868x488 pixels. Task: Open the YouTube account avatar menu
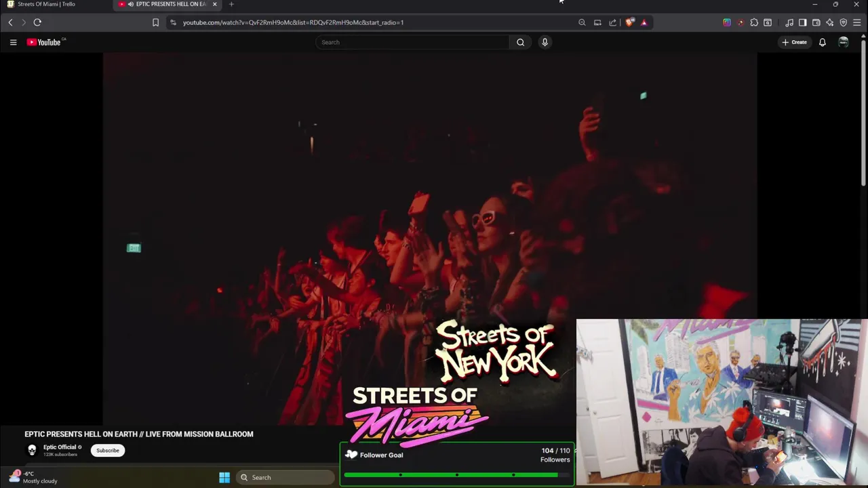click(844, 42)
